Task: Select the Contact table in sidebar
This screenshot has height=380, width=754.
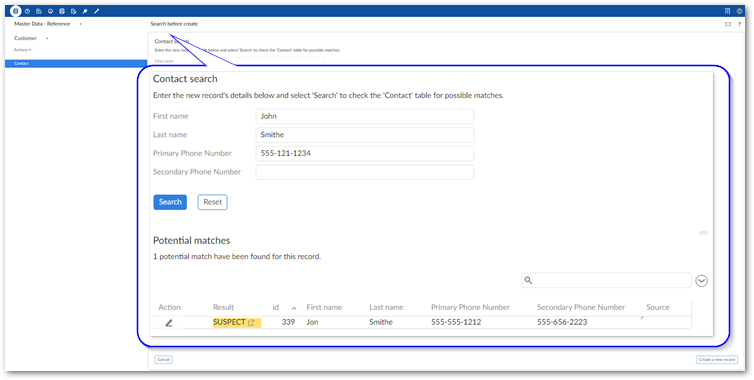Action: click(x=76, y=63)
